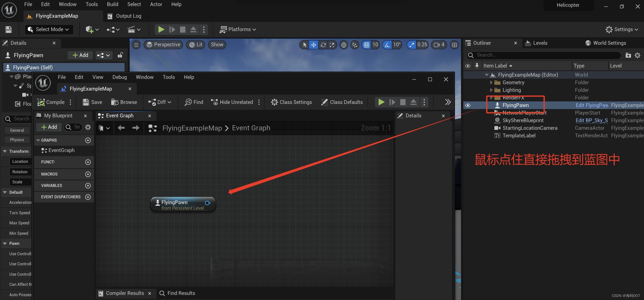Toggle visibility eye of FlyingPawn row
644x300 pixels.
(x=468, y=105)
